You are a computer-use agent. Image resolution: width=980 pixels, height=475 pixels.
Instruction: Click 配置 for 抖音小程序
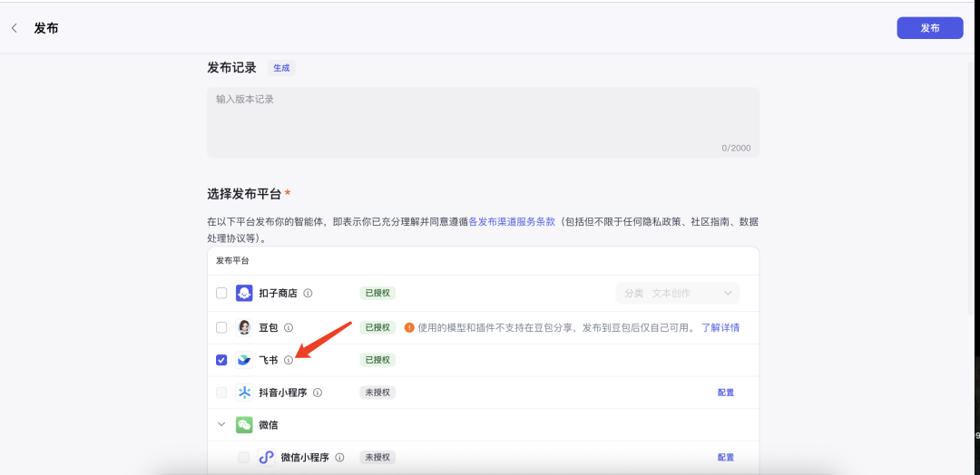(726, 393)
